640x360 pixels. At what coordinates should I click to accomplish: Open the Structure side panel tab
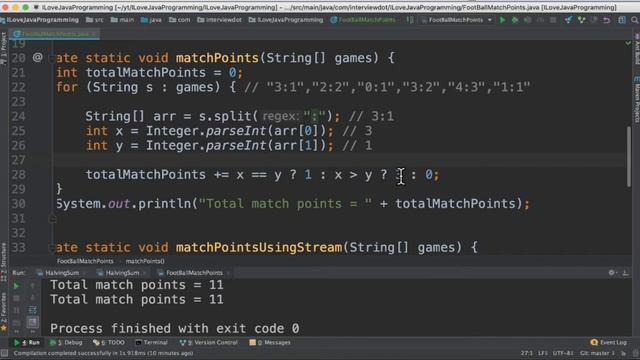pyautogui.click(x=3, y=261)
